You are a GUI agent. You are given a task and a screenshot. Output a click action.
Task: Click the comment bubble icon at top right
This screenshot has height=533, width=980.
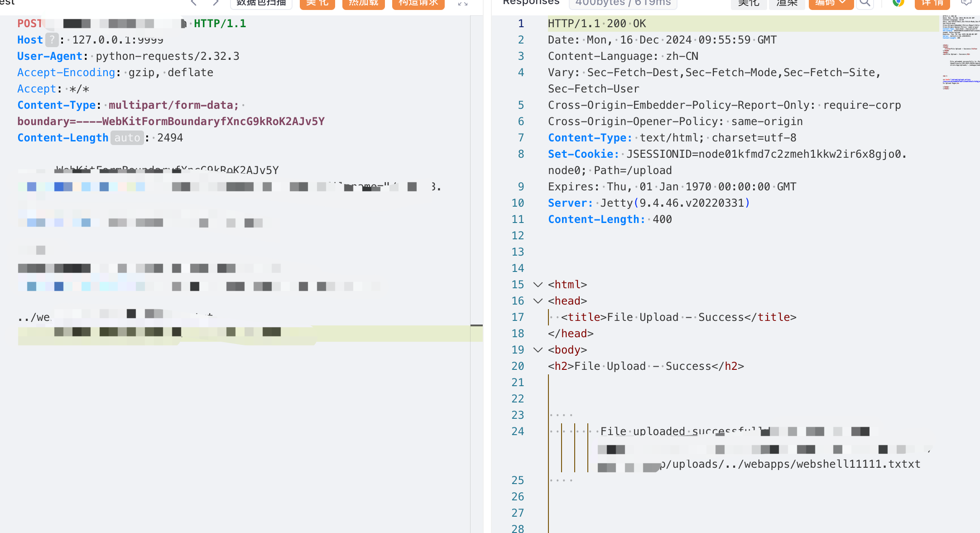966,3
